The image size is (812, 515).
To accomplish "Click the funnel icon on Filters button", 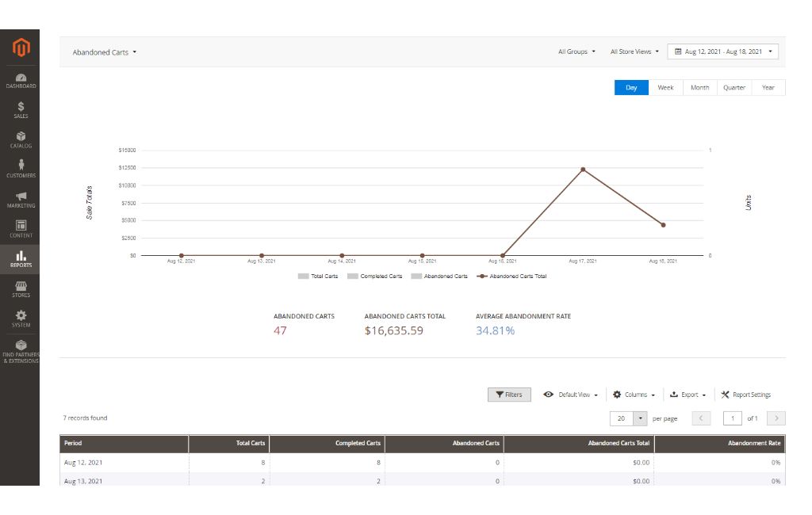I will (x=500, y=395).
